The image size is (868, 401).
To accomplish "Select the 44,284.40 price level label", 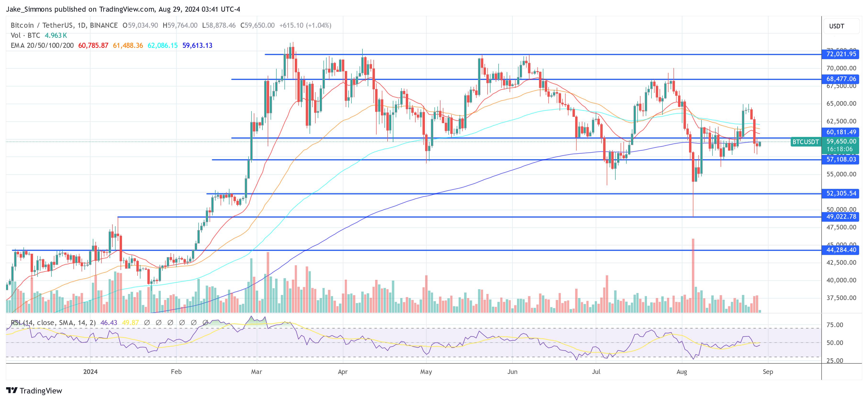I will point(841,250).
